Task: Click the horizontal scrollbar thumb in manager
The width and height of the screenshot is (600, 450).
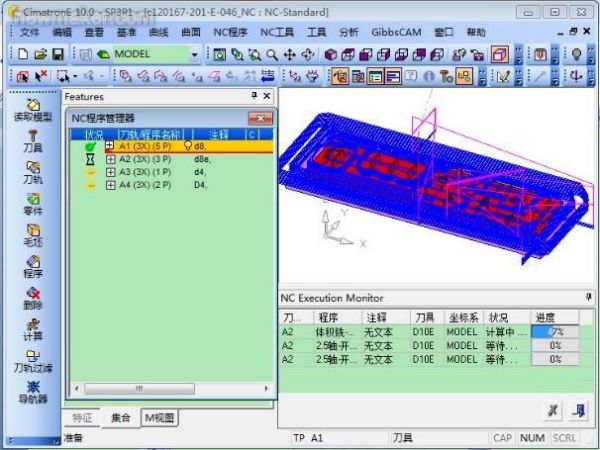Action: pyautogui.click(x=139, y=388)
